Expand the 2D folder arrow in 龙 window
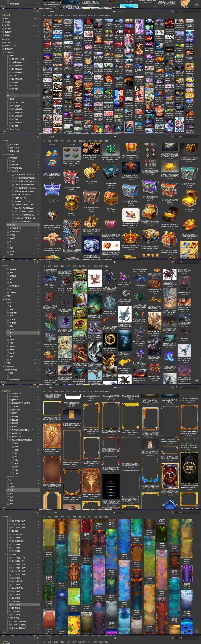This screenshot has height=644, width=201. point(6,360)
